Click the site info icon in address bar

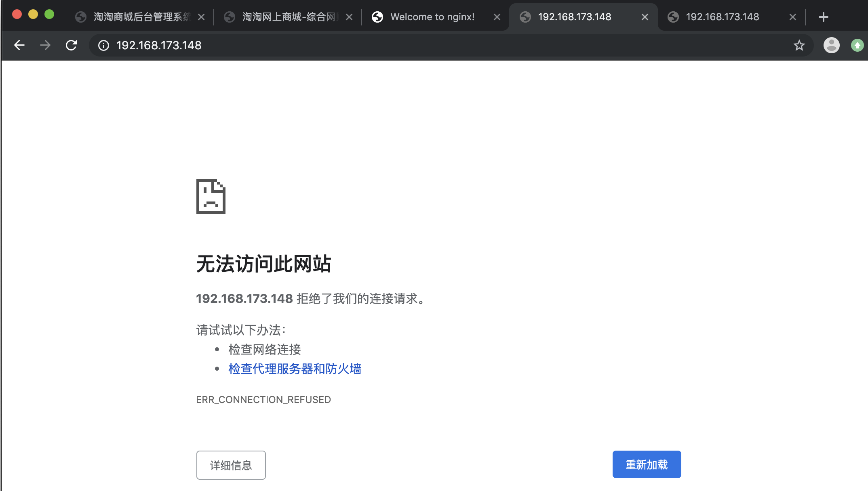click(x=103, y=45)
